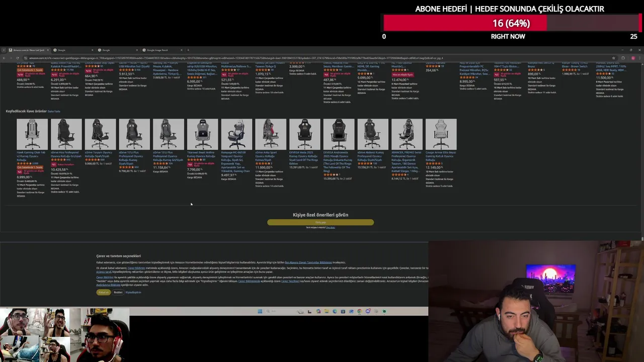Click the 11.999,00 TL price of xDrive Anka Sport
This screenshot has height=362, width=644.
(x=264, y=168)
